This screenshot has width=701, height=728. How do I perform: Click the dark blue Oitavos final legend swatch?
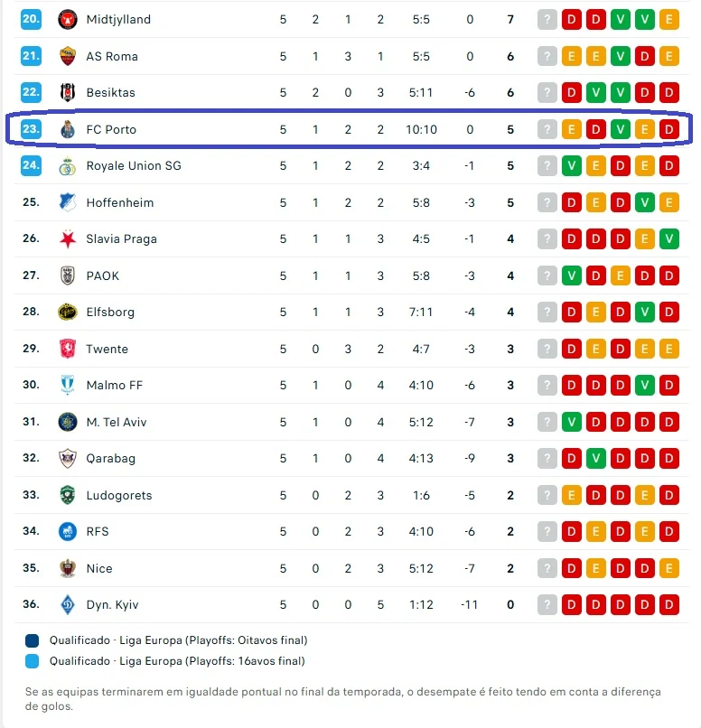(32, 640)
